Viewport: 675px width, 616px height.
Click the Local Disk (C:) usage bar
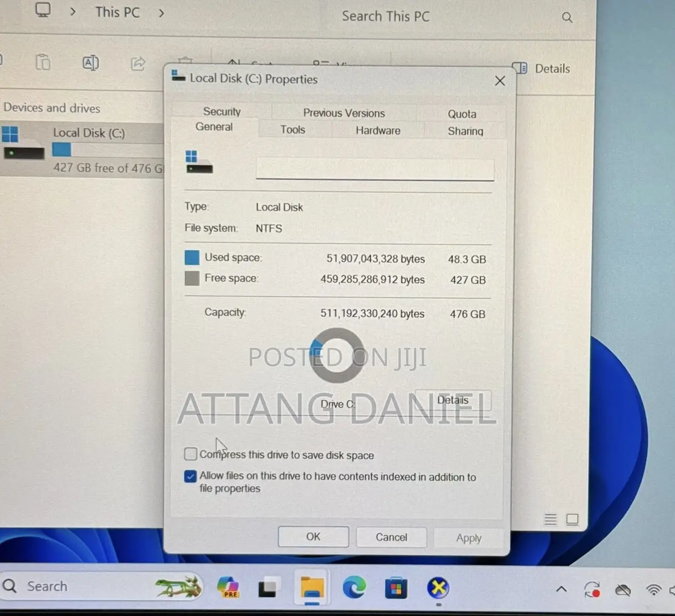(x=108, y=149)
